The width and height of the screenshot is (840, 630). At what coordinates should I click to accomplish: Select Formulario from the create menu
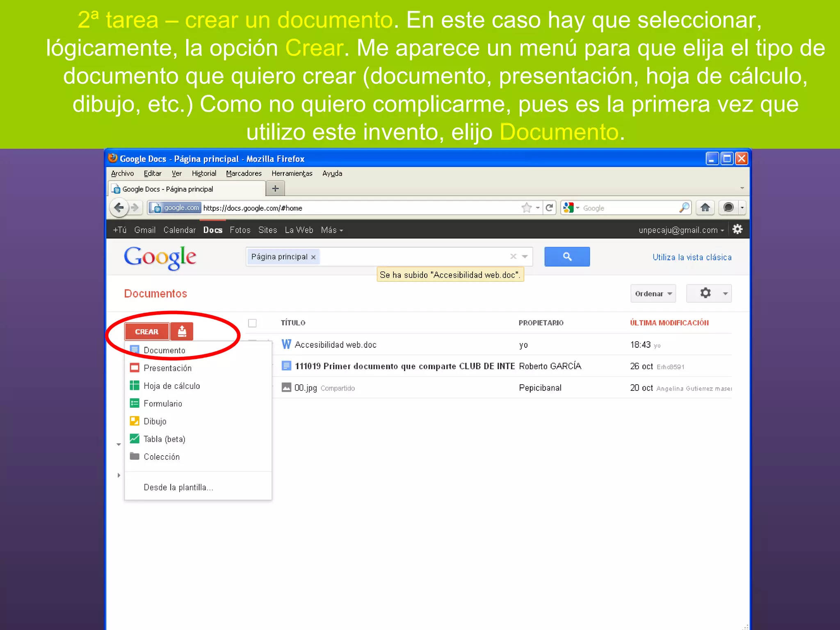click(198, 403)
